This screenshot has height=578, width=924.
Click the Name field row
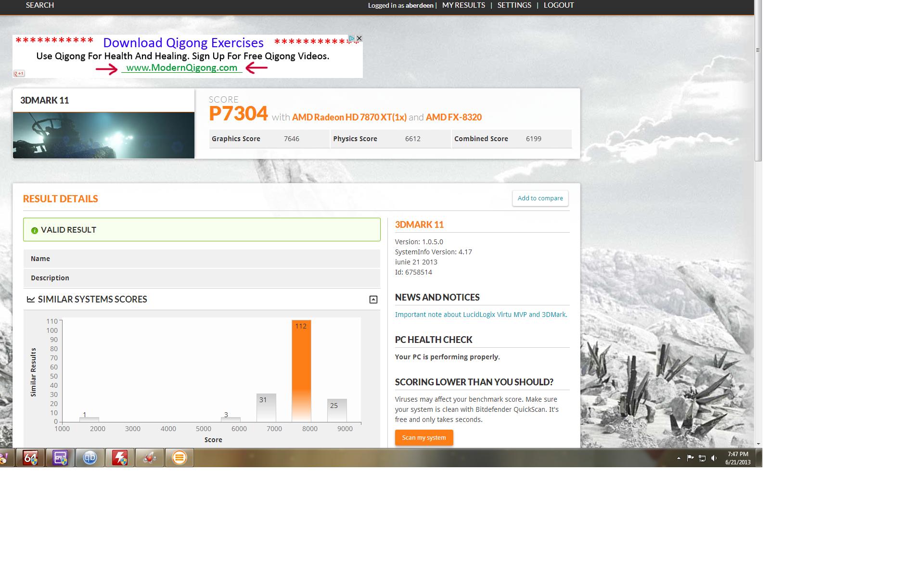(202, 259)
